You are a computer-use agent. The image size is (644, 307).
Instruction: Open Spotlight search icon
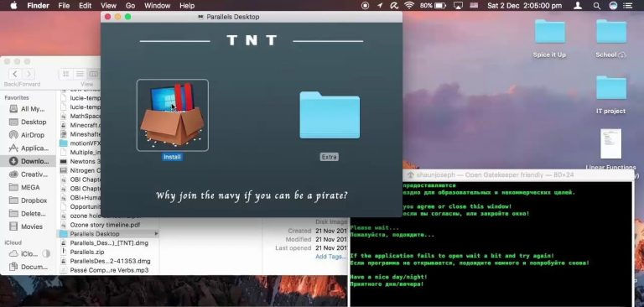(x=596, y=6)
